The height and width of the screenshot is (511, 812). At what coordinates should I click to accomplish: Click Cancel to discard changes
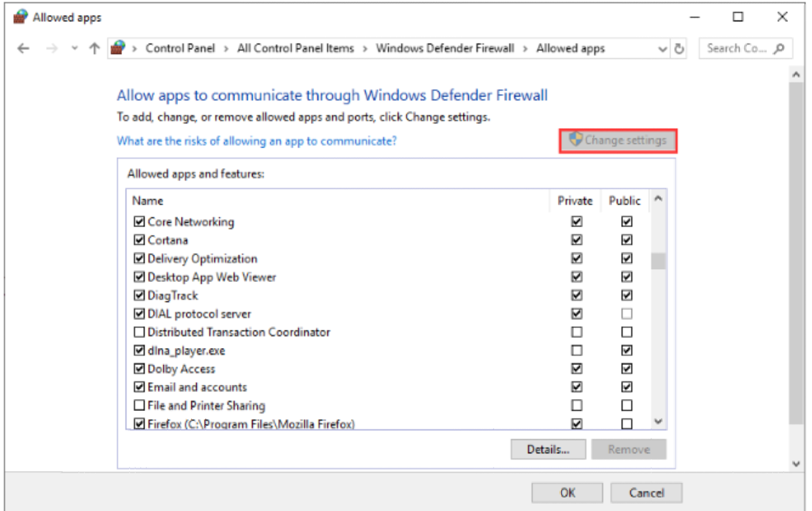point(646,493)
